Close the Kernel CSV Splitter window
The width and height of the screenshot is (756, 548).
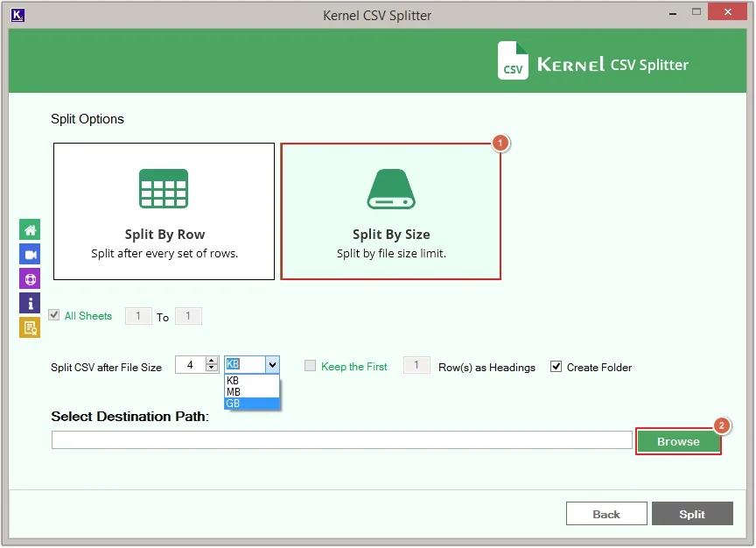tap(727, 11)
